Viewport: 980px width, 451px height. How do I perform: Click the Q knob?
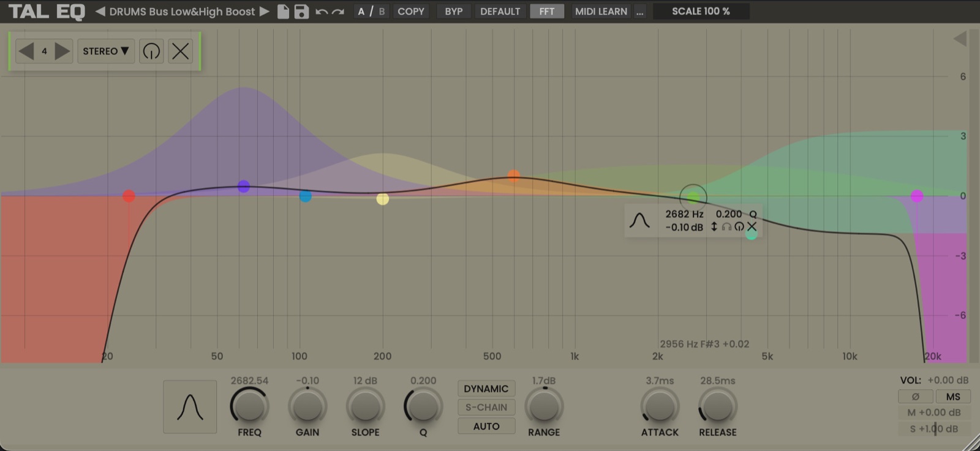pyautogui.click(x=423, y=406)
